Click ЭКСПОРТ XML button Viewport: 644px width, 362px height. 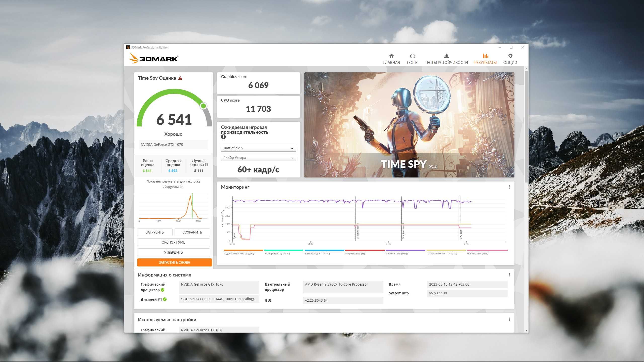pyautogui.click(x=173, y=242)
